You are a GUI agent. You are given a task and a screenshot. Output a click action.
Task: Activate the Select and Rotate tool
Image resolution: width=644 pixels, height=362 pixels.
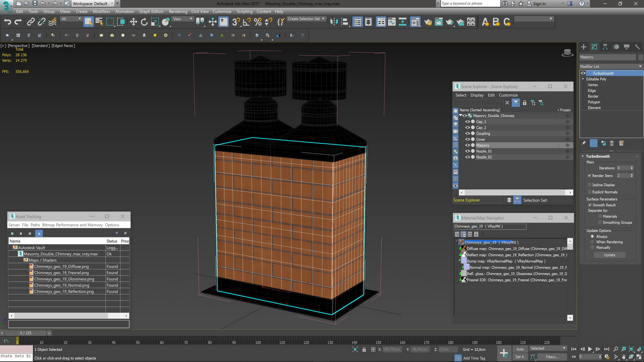coord(144,22)
